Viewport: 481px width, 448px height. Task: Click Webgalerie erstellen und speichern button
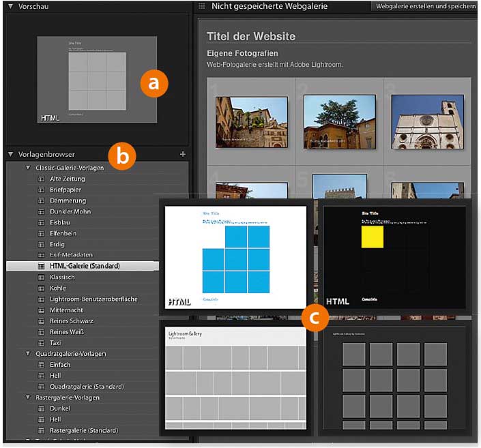point(424,6)
